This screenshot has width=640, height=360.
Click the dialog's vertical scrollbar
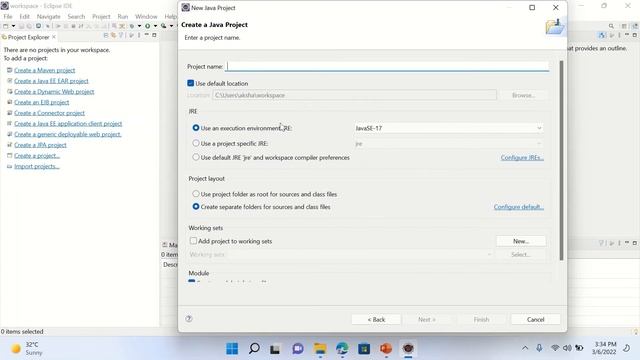561,159
